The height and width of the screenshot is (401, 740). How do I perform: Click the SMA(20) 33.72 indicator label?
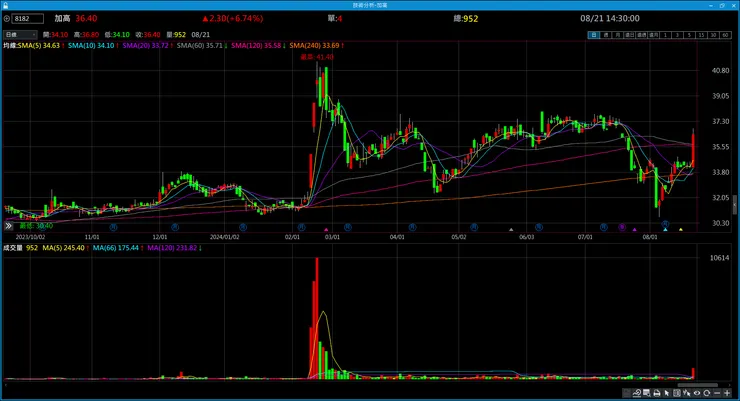click(145, 45)
